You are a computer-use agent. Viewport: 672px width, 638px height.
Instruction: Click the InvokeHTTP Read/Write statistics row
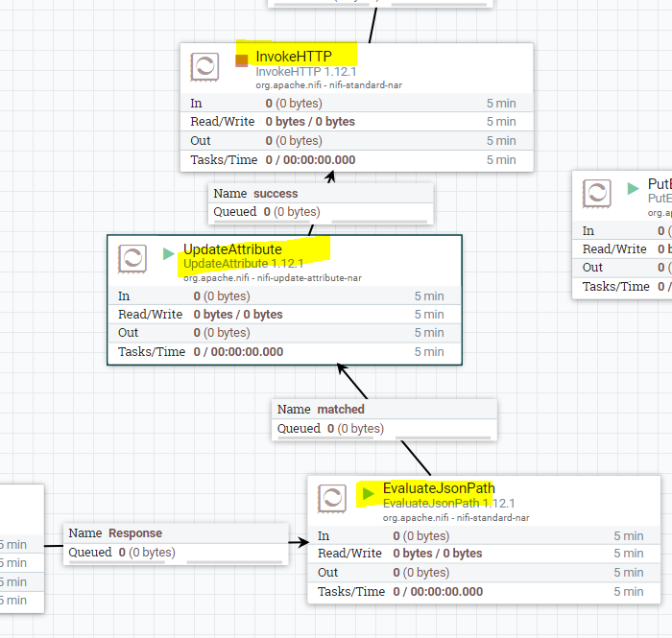click(x=356, y=122)
